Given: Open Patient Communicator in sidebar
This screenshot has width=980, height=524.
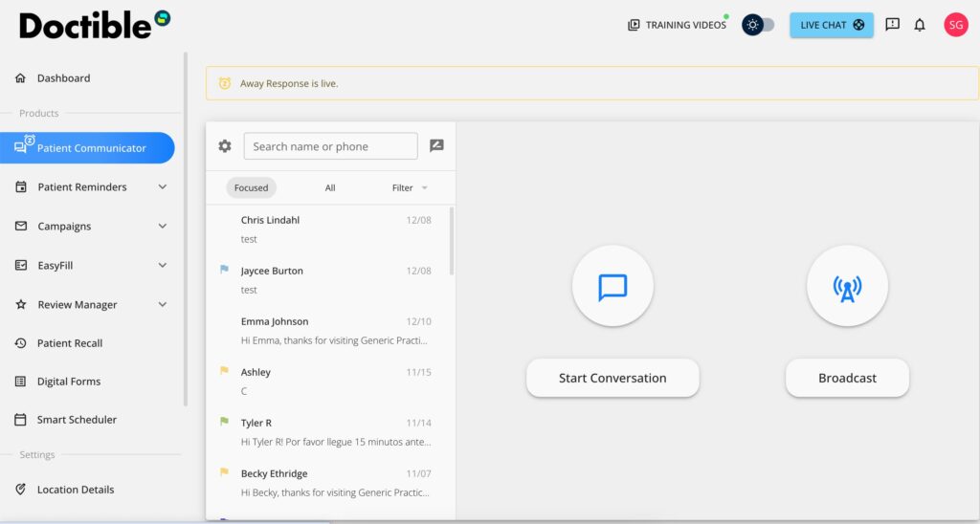Looking at the screenshot, I should pos(87,148).
